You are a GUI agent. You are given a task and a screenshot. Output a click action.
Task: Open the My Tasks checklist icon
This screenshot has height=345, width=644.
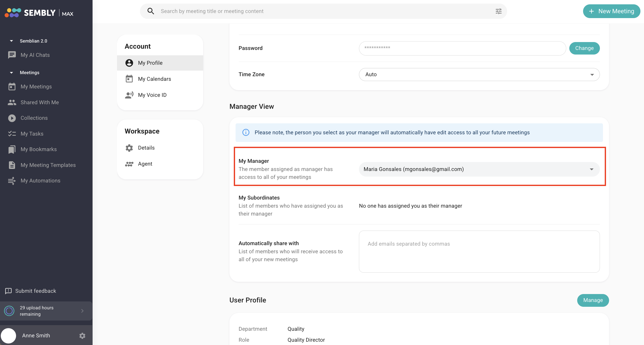pyautogui.click(x=12, y=134)
